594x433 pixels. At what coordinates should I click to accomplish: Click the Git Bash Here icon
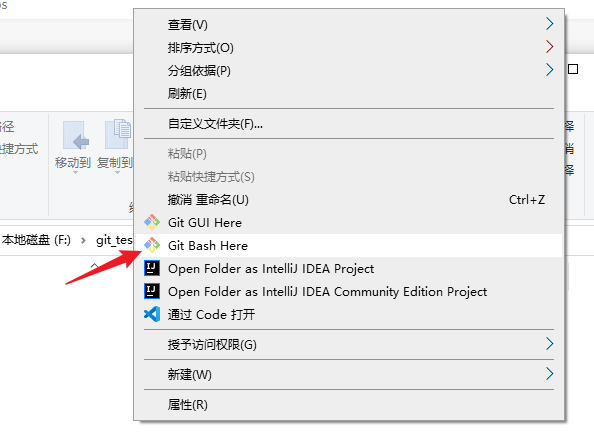pos(152,245)
